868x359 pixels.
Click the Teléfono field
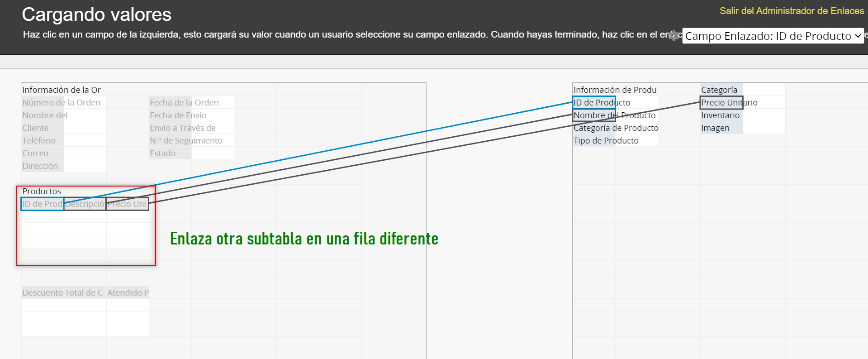(39, 141)
